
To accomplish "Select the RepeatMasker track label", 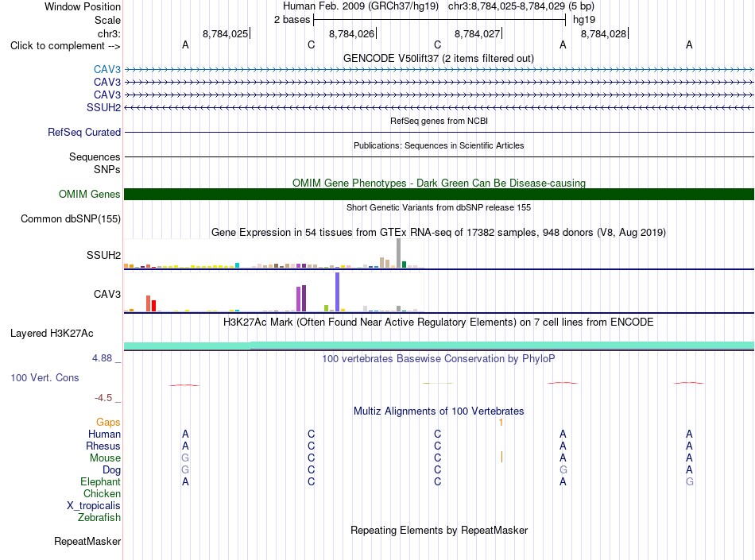I will point(87,542).
